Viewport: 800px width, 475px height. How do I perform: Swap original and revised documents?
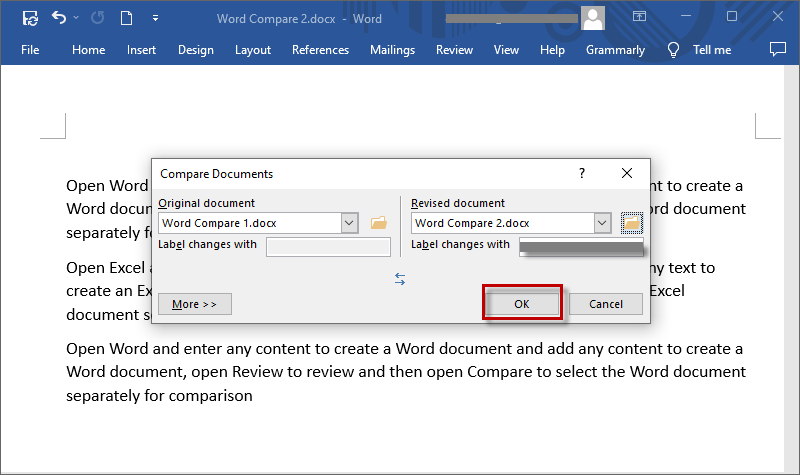point(400,279)
